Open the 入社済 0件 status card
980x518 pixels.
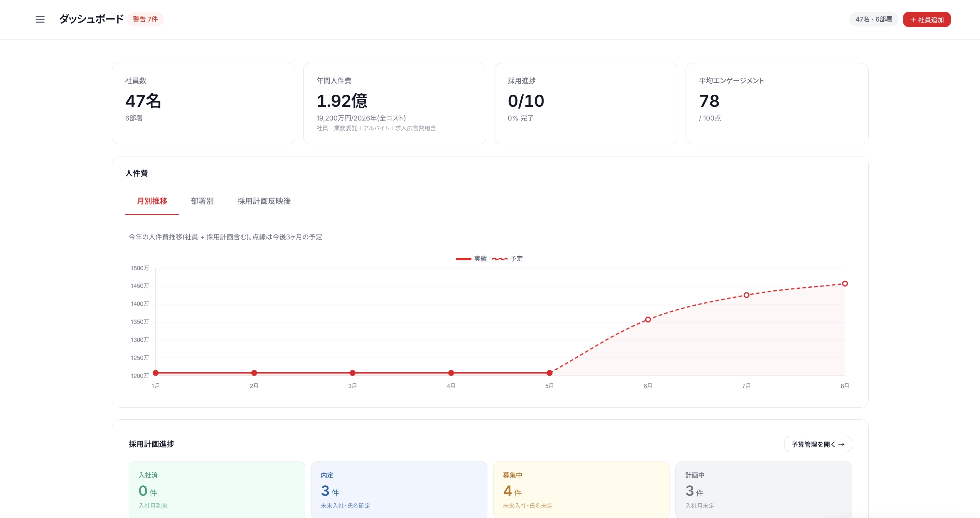[x=217, y=490]
